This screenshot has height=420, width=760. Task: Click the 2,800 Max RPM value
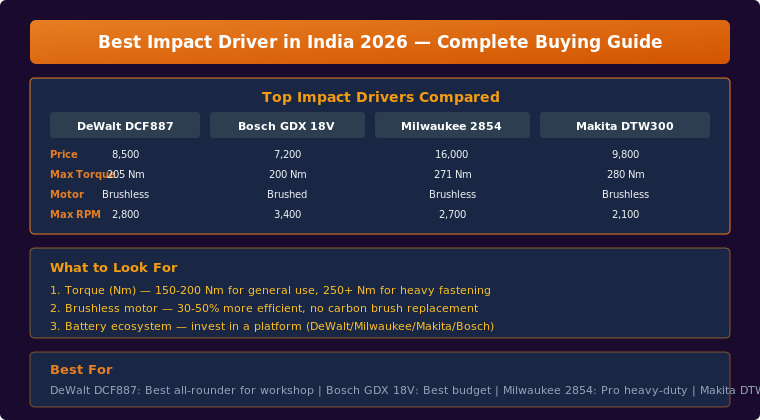[x=126, y=215]
